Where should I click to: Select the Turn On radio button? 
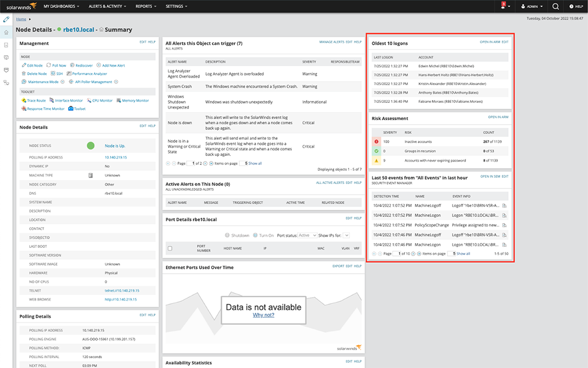pyautogui.click(x=255, y=235)
